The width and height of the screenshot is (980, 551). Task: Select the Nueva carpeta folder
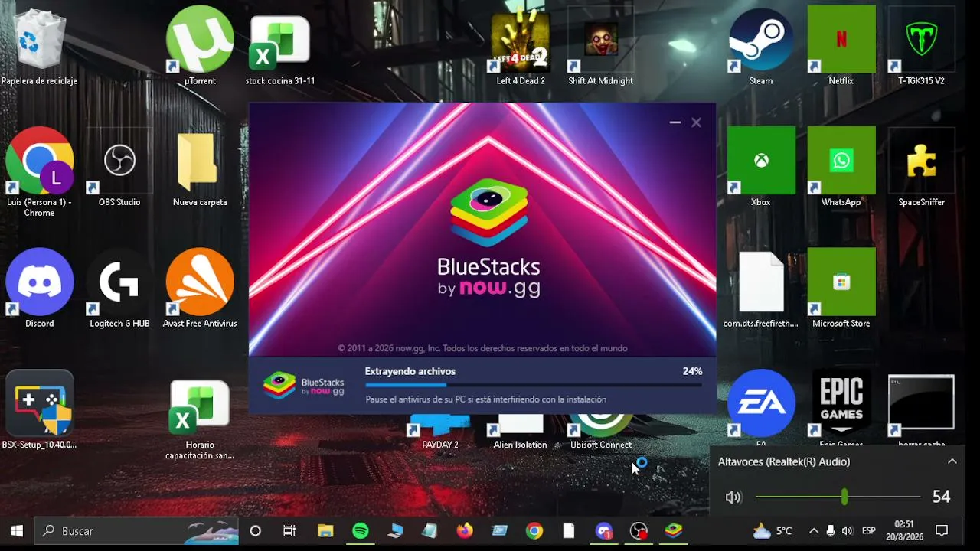(x=200, y=168)
